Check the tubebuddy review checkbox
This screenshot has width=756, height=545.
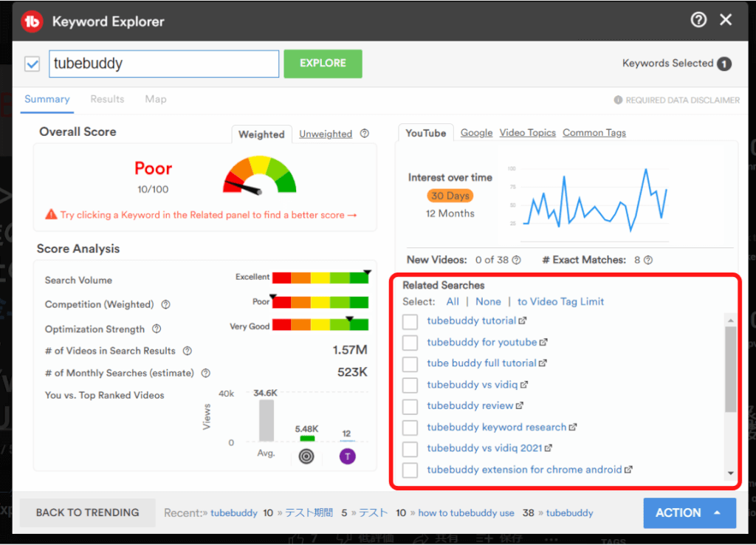[410, 406]
